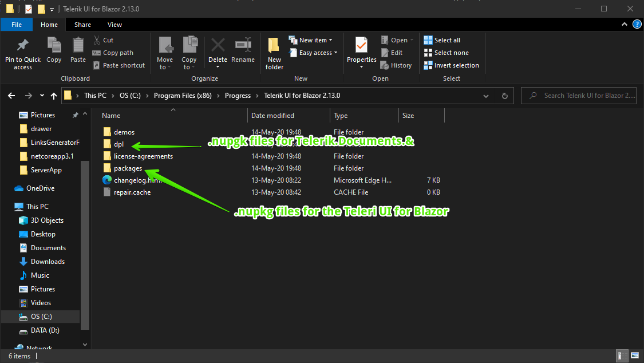Click Paste shortcut command
Screen dimensions: 644x363
coord(118,65)
